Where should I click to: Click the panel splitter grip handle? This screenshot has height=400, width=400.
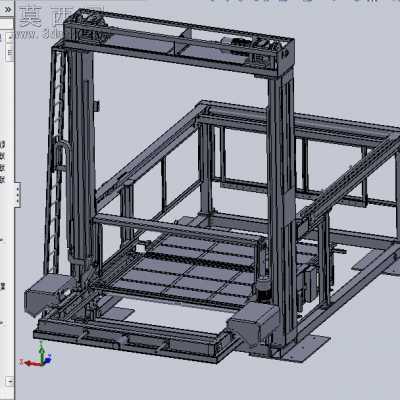[x=18, y=194]
